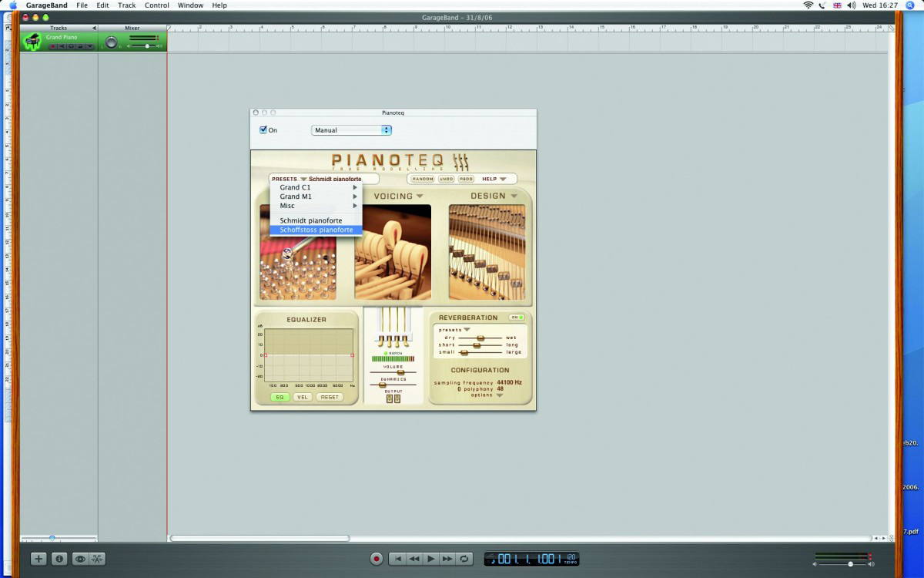The height and width of the screenshot is (578, 924).
Task: Click the voicing hammers thumbnail
Action: click(393, 252)
